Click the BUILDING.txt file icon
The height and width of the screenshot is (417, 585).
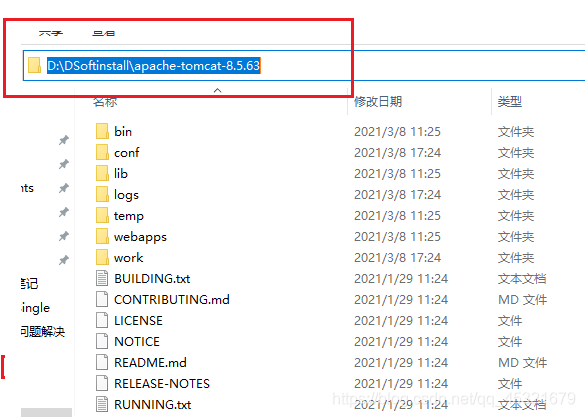tap(102, 278)
